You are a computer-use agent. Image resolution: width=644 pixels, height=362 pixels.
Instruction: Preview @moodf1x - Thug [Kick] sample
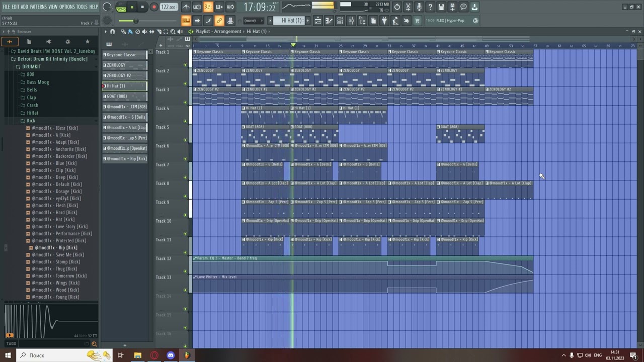(x=54, y=269)
